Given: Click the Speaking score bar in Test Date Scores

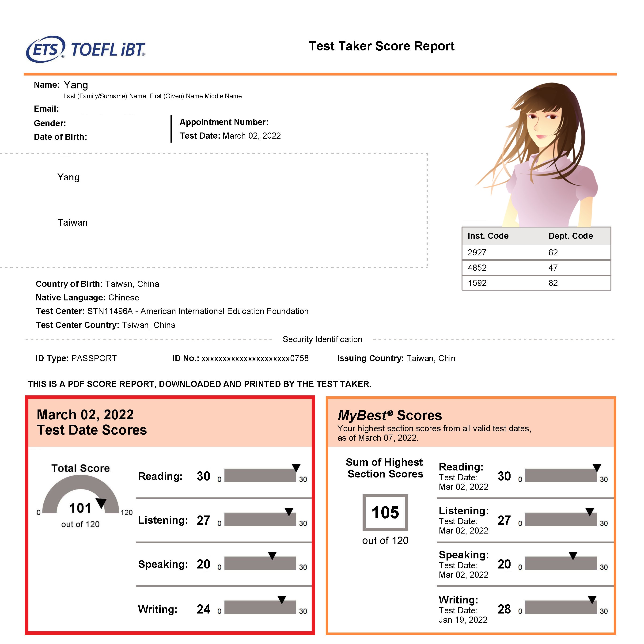Looking at the screenshot, I should (260, 563).
